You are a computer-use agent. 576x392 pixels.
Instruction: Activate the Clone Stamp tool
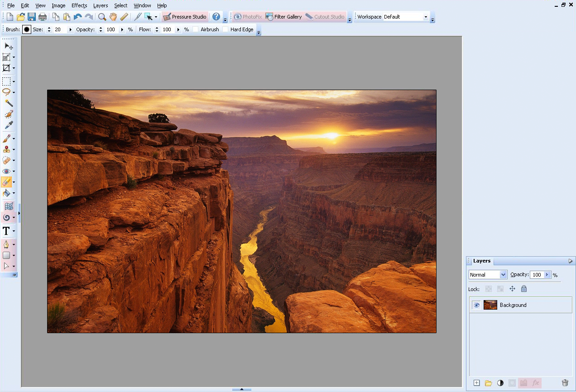[6, 149]
